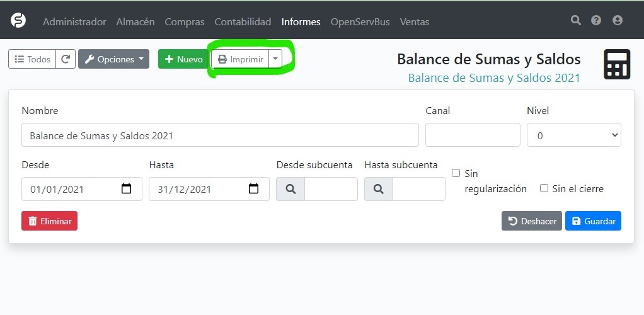644x315 pixels.
Task: Open the user account icon
Action: pyautogui.click(x=618, y=21)
